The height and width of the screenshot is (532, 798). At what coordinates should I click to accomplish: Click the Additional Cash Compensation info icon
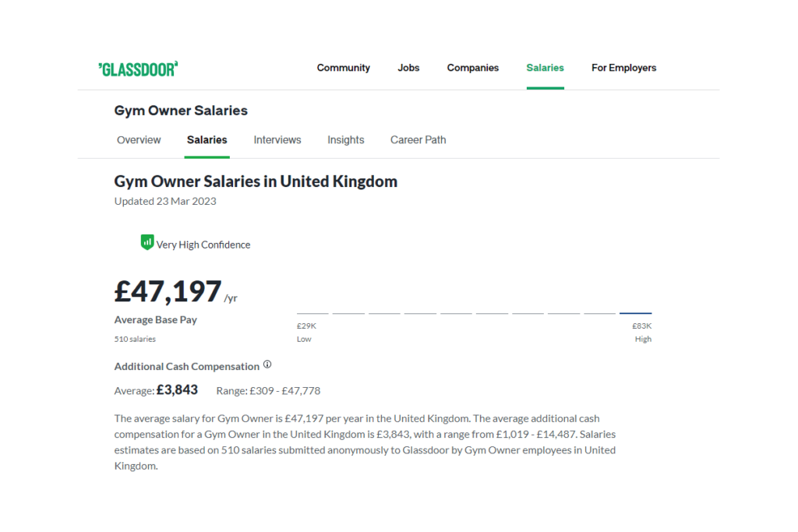[267, 365]
